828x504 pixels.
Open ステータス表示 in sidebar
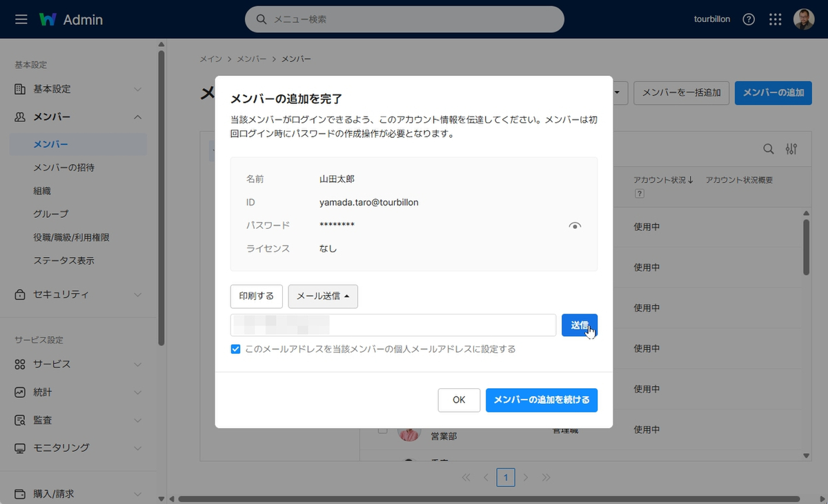pyautogui.click(x=64, y=261)
